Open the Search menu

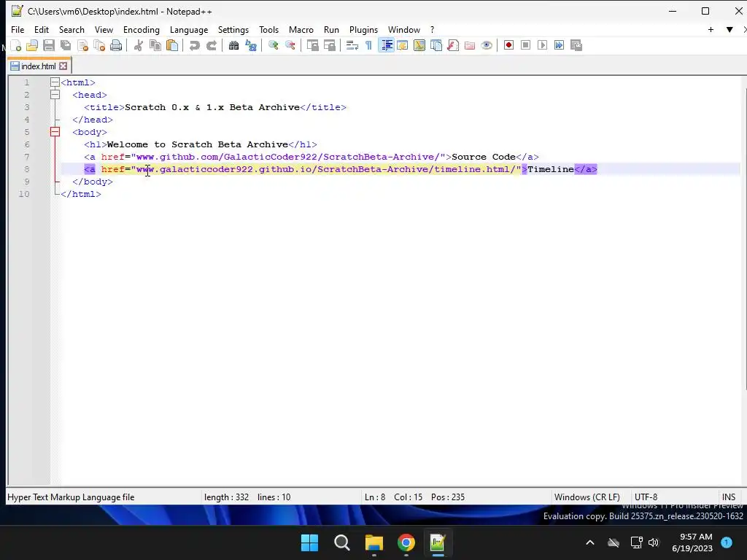71,29
